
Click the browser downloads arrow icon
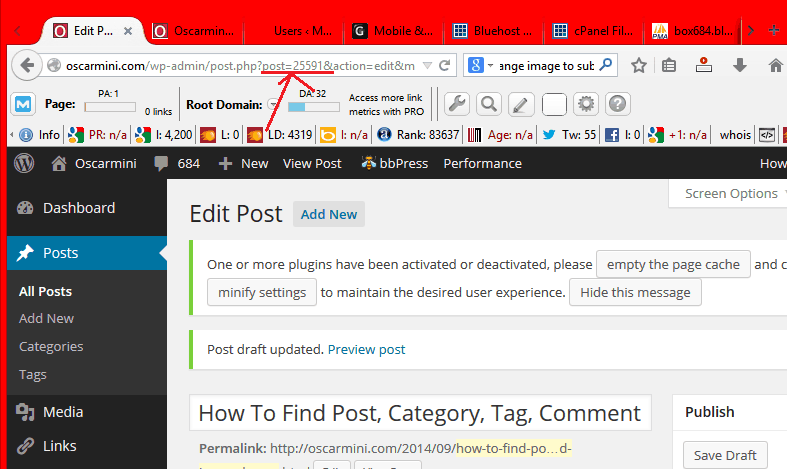740,66
